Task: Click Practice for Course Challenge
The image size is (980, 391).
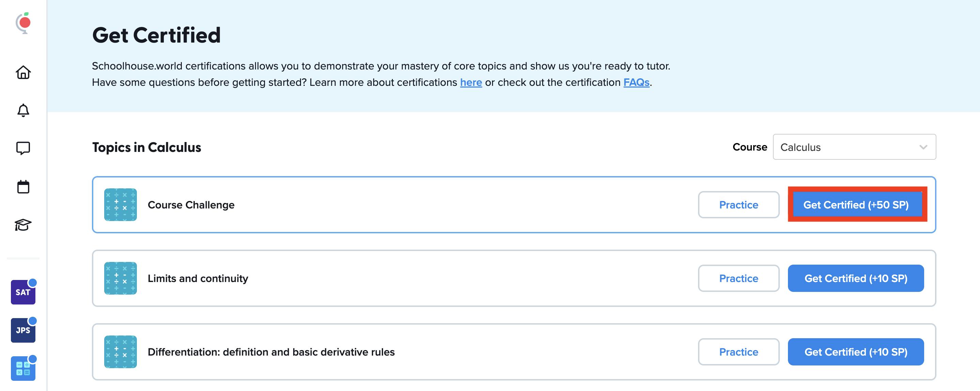Action: [x=738, y=205]
